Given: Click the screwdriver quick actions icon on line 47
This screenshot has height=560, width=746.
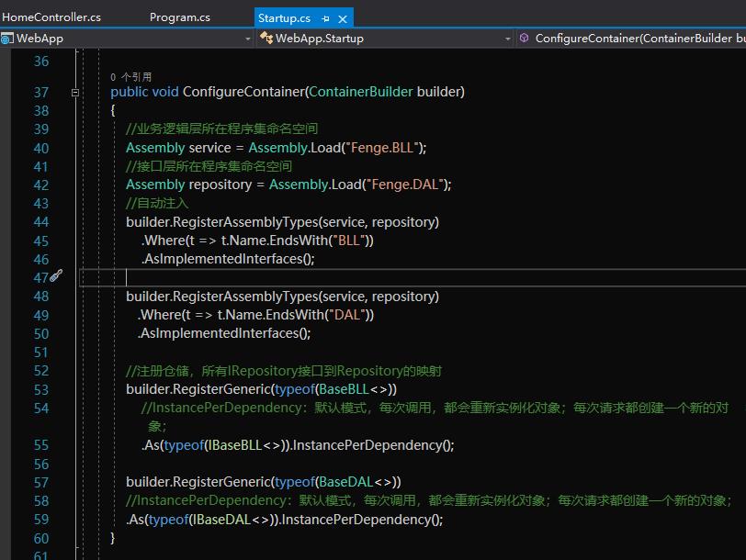Looking at the screenshot, I should click(x=56, y=276).
